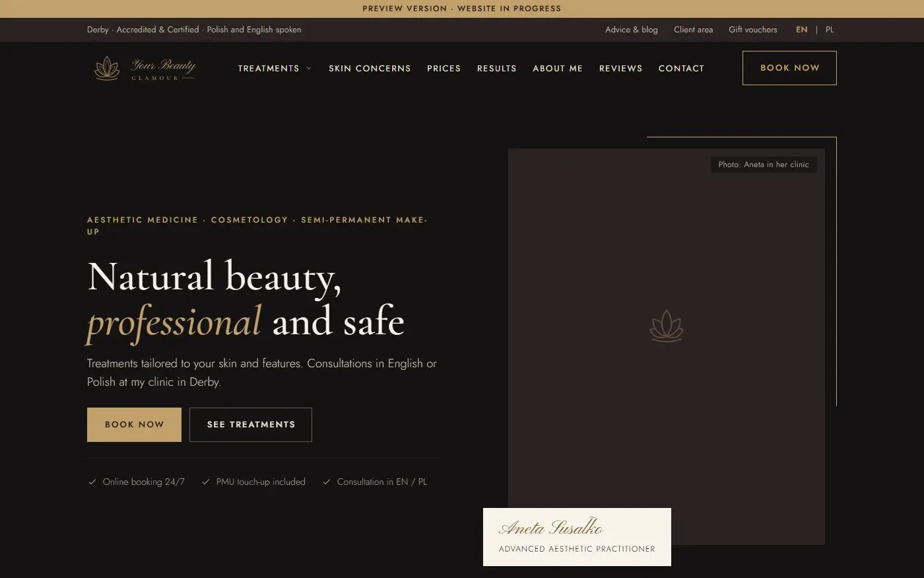
Task: Click the 'PMU touch-up included' text
Action: pyautogui.click(x=261, y=482)
